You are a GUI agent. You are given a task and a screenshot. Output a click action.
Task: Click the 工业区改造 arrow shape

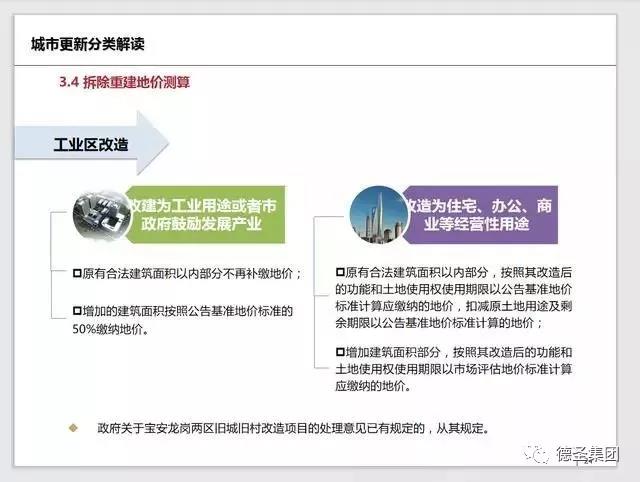pos(91,143)
